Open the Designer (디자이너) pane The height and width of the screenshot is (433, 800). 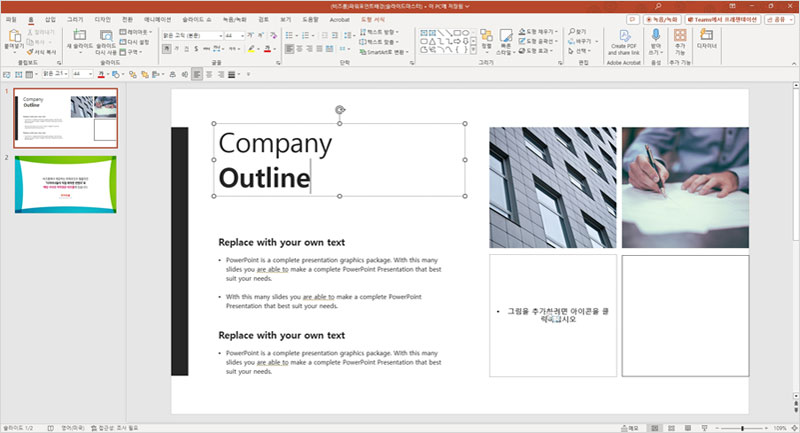(707, 35)
